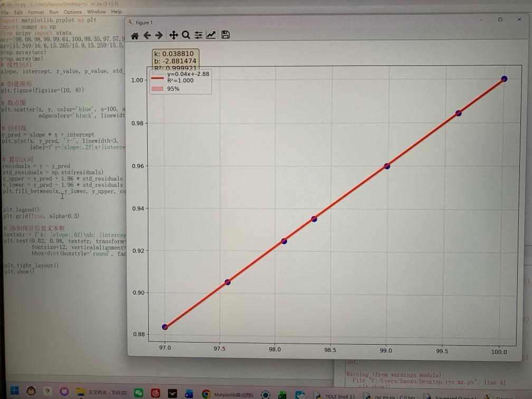This screenshot has height=399, width=532.
Task: Click the 'plt.grid(True, alpha=0.3)' code line
Action: coord(41,216)
